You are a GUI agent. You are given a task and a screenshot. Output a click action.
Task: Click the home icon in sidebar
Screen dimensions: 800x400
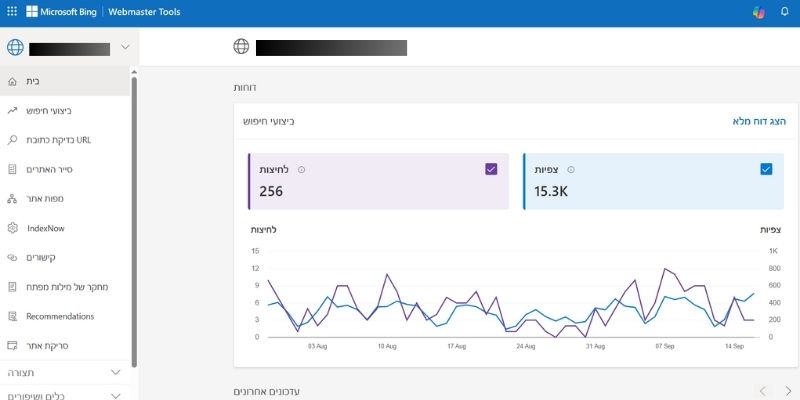click(x=12, y=81)
